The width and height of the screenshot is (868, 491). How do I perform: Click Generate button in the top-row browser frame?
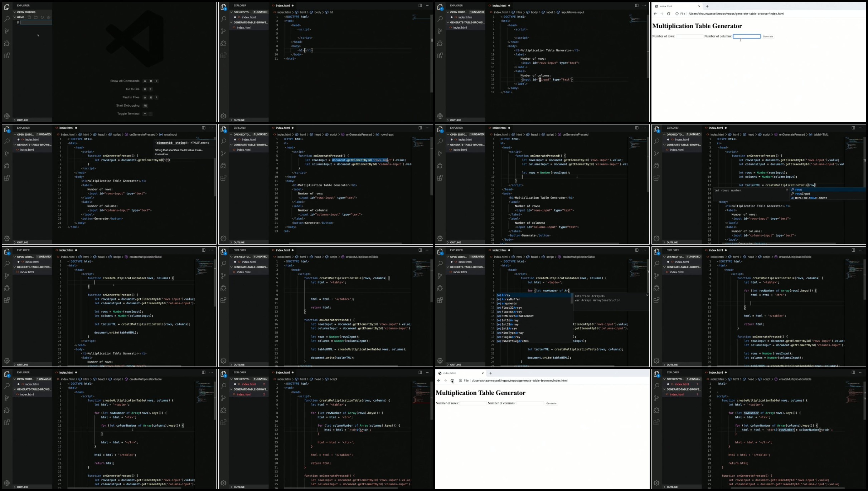pos(768,36)
